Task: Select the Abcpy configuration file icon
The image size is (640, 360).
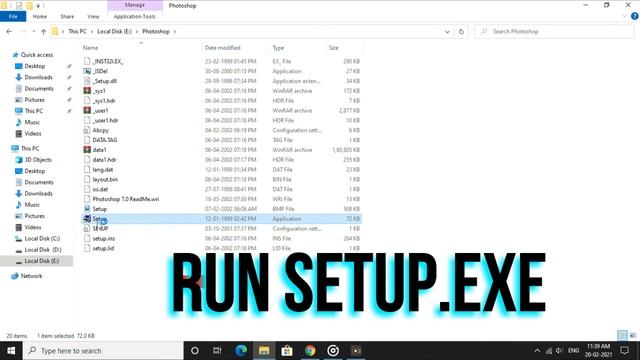Action: 87,130
